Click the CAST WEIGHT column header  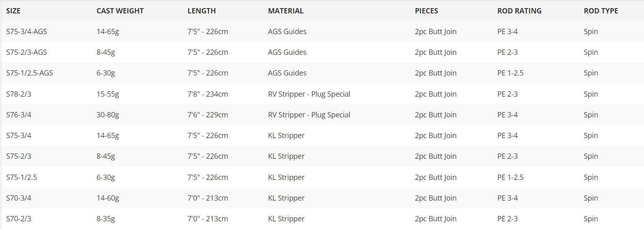point(120,11)
